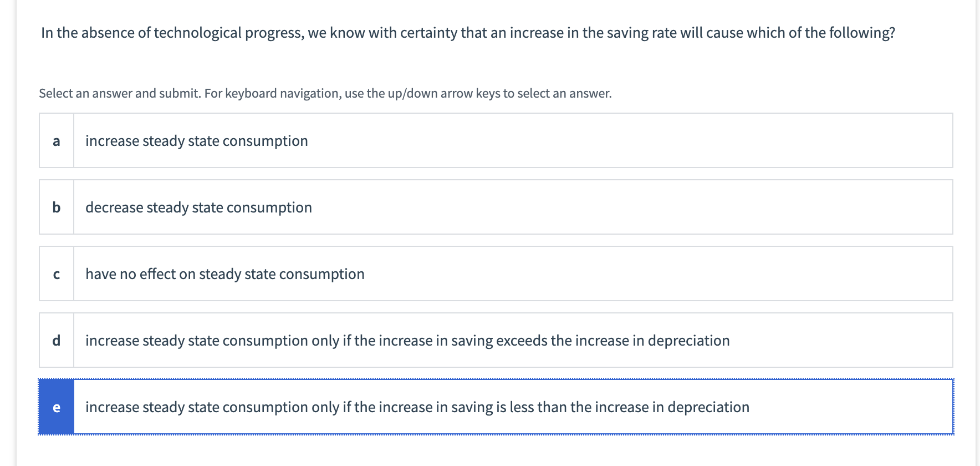This screenshot has width=980, height=466.
Task: Click the text of option a
Action: (x=197, y=140)
